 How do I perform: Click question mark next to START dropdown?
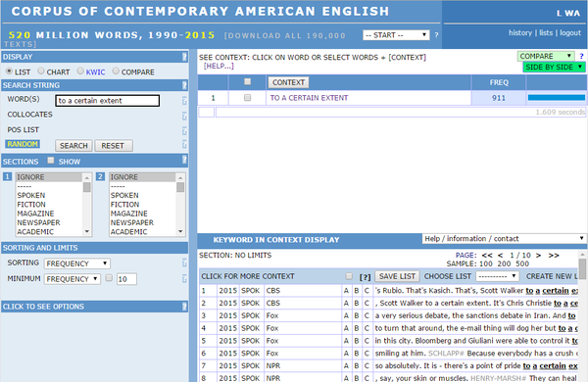(x=436, y=35)
